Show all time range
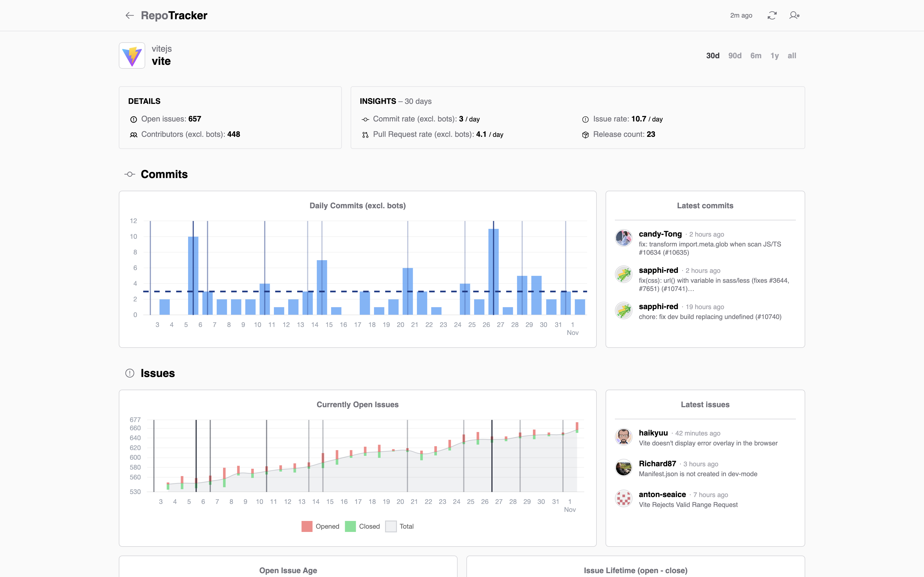 pos(792,56)
